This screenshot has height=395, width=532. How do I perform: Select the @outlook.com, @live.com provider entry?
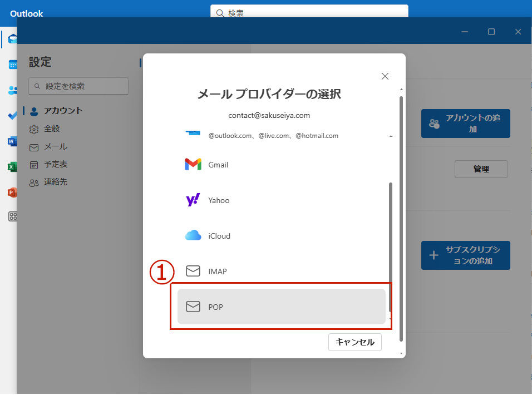tap(281, 136)
